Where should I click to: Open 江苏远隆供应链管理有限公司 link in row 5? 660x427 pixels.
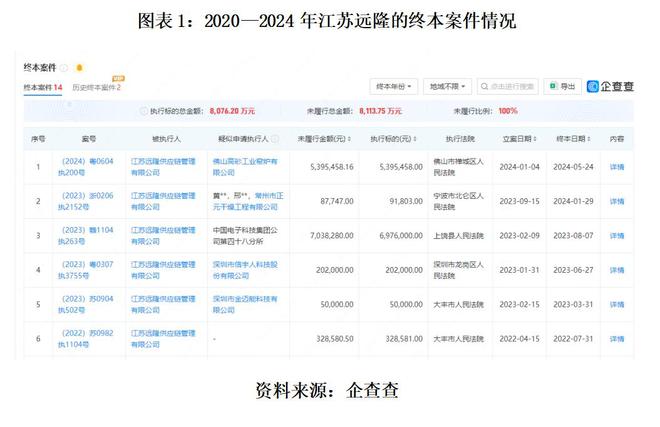pos(163,304)
